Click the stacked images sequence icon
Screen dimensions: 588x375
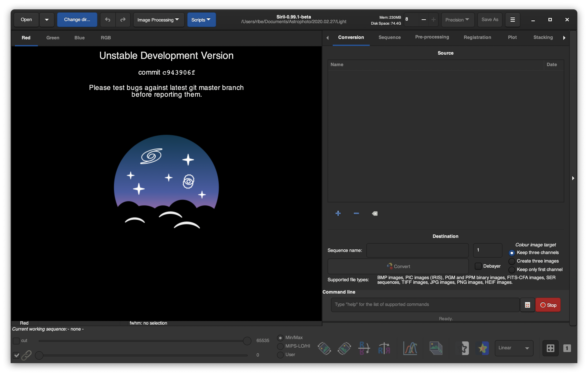click(x=436, y=348)
